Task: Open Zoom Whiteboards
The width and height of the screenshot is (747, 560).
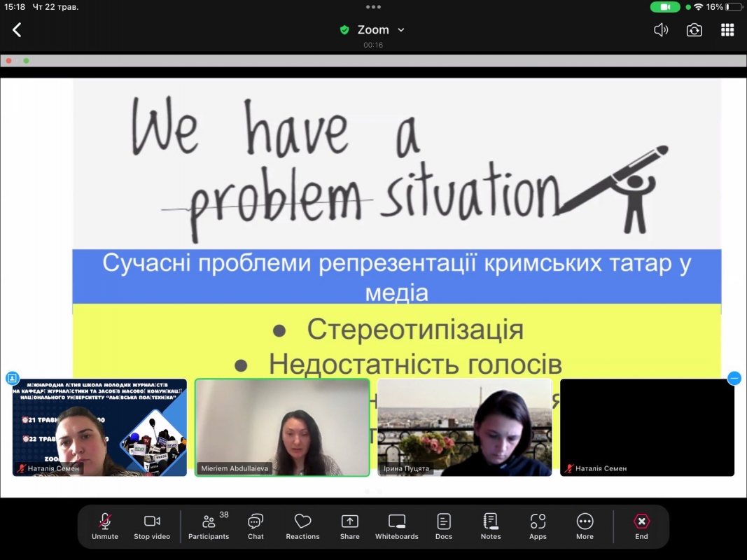Action: coord(396,526)
